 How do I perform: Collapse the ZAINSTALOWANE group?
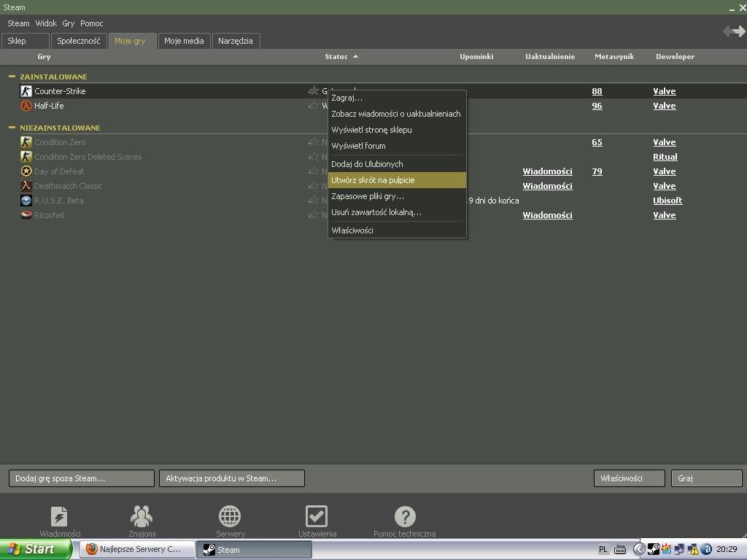coord(12,76)
